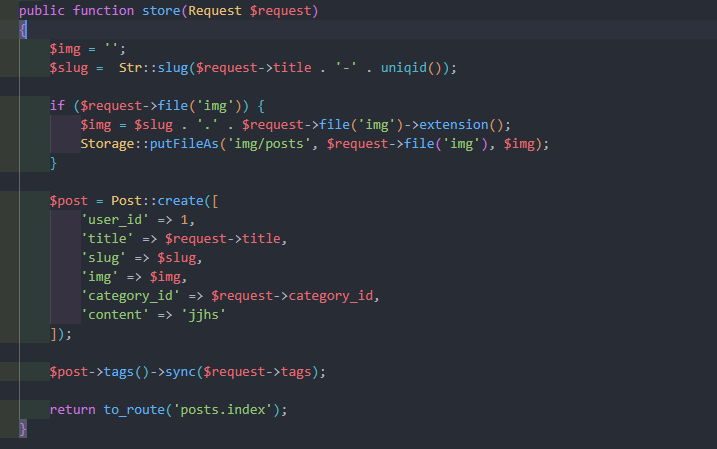Click 'create' method on Post
The width and height of the screenshot is (717, 449).
pyautogui.click(x=180, y=201)
